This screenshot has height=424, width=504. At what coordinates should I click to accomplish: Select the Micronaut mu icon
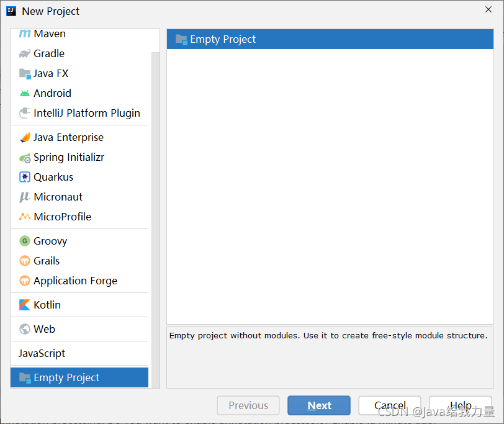pos(24,197)
